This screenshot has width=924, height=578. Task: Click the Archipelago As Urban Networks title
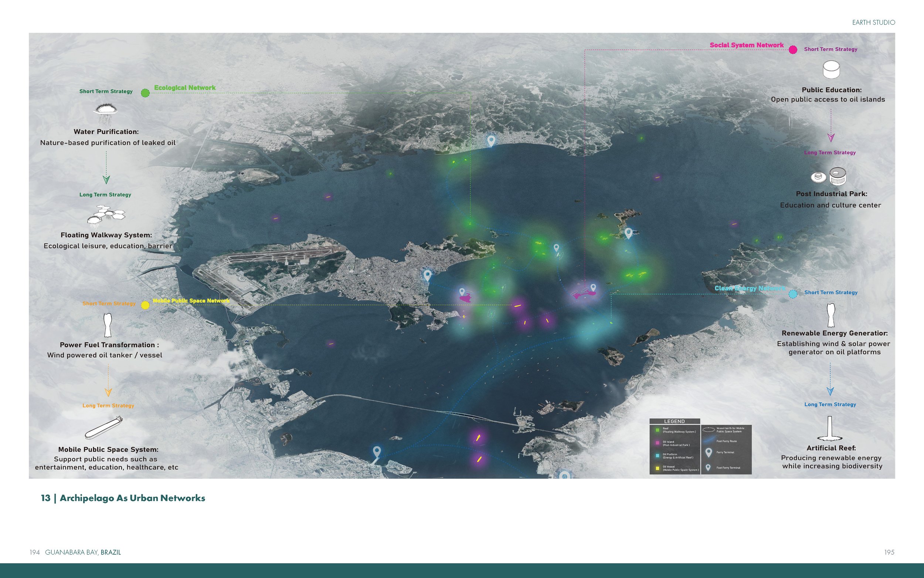(123, 498)
